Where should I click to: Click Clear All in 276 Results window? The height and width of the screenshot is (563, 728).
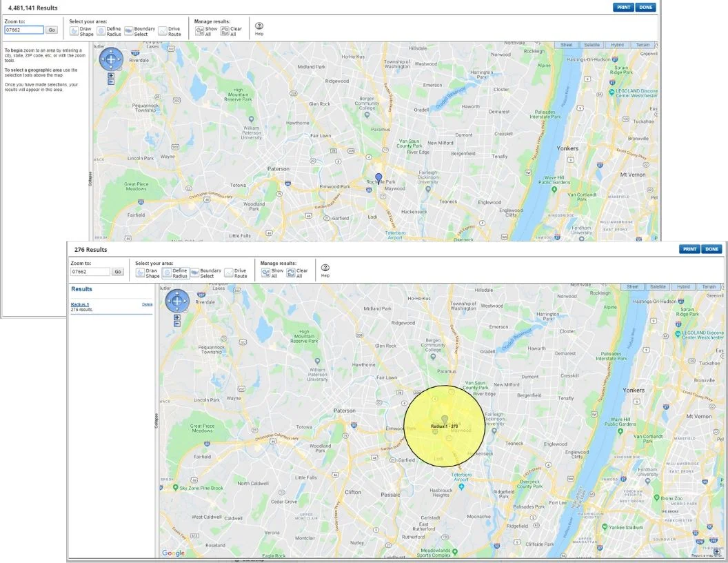pyautogui.click(x=297, y=273)
